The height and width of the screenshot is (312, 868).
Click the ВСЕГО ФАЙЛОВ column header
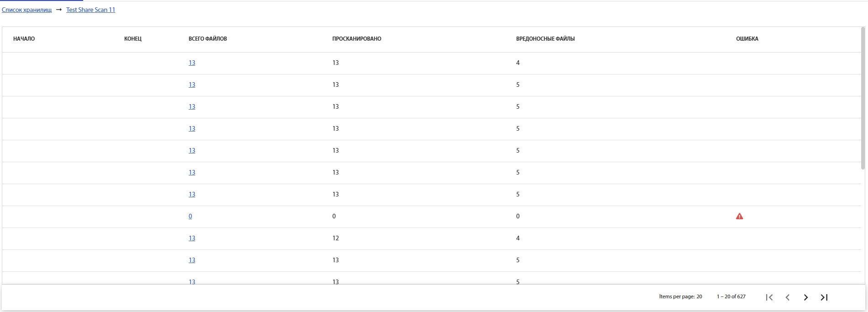(x=207, y=39)
